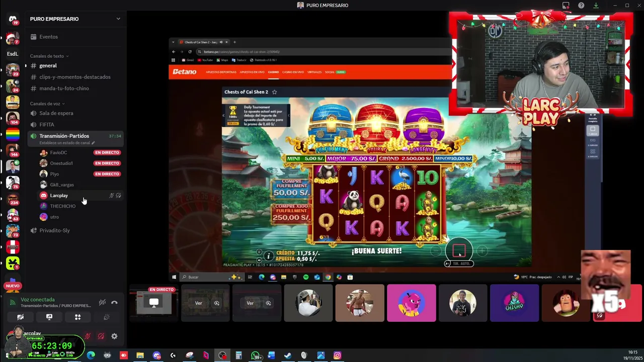Open CASINO tab on Betano
The width and height of the screenshot is (644, 362).
click(x=273, y=72)
